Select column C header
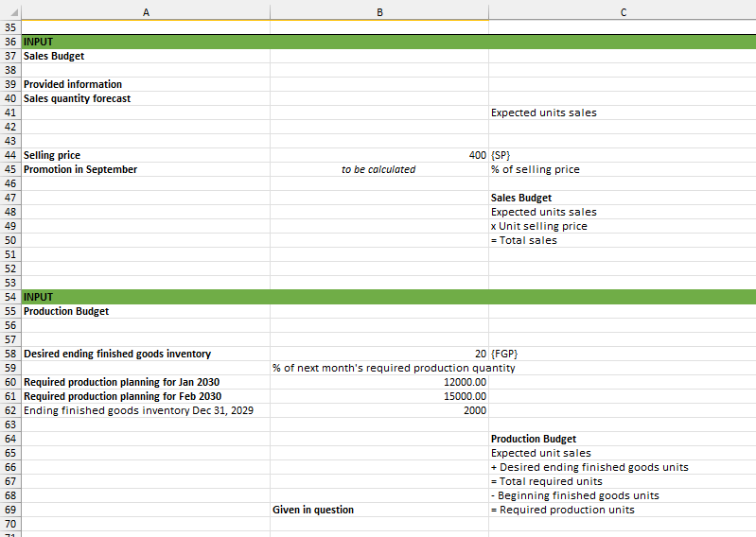The height and width of the screenshot is (537, 756). (622, 11)
